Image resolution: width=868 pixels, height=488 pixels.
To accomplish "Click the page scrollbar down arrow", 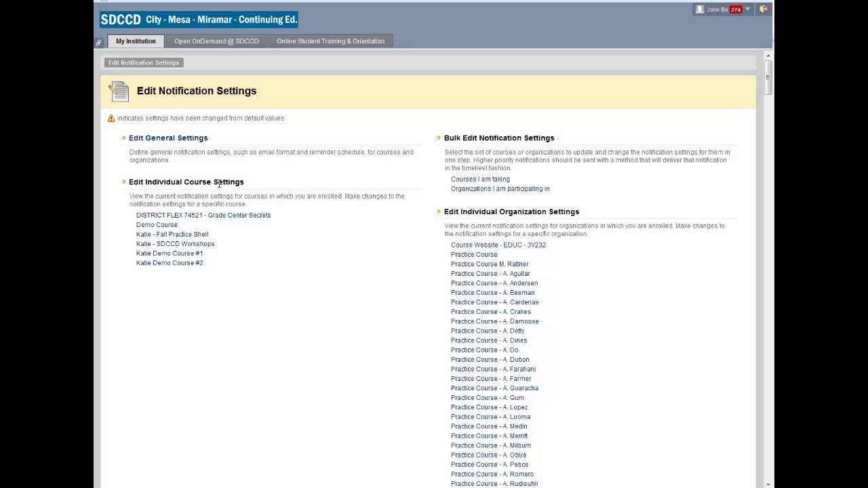I will [x=768, y=484].
